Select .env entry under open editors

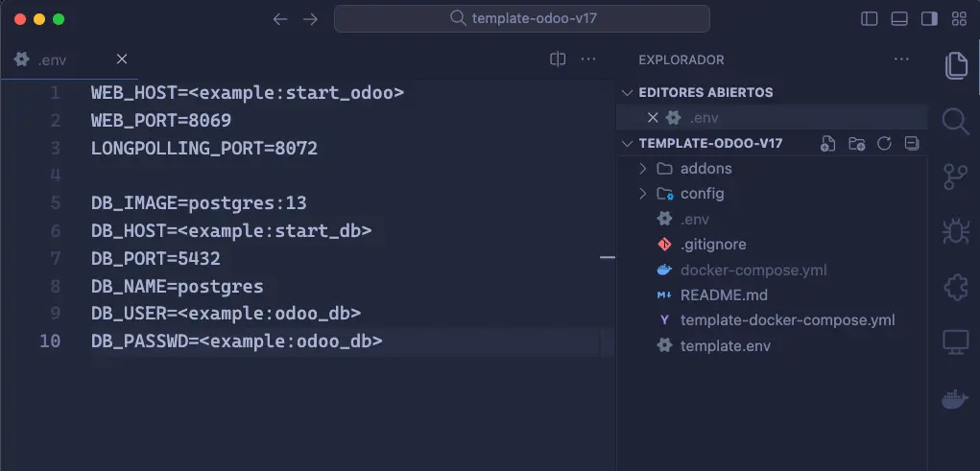[773, 117]
